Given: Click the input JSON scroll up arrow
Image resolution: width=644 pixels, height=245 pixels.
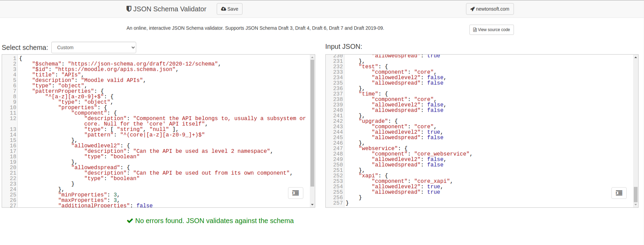Looking at the screenshot, I should point(636,58).
